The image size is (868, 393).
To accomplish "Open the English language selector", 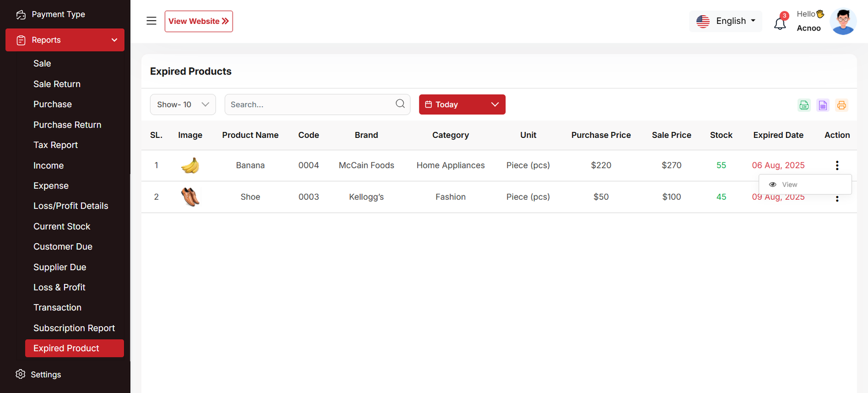I will click(725, 21).
